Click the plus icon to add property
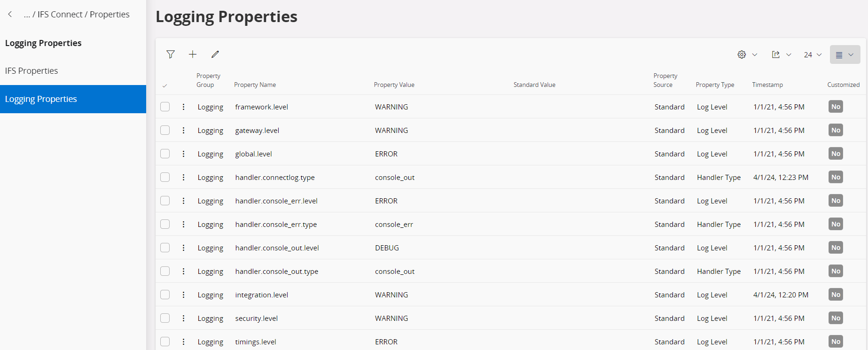 [x=193, y=54]
